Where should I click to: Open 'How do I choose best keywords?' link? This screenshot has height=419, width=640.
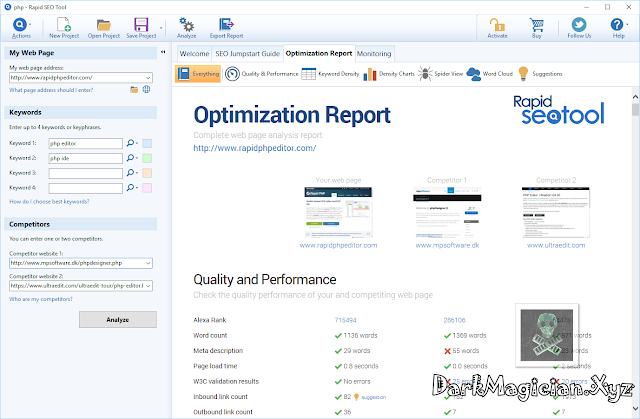pos(49,202)
